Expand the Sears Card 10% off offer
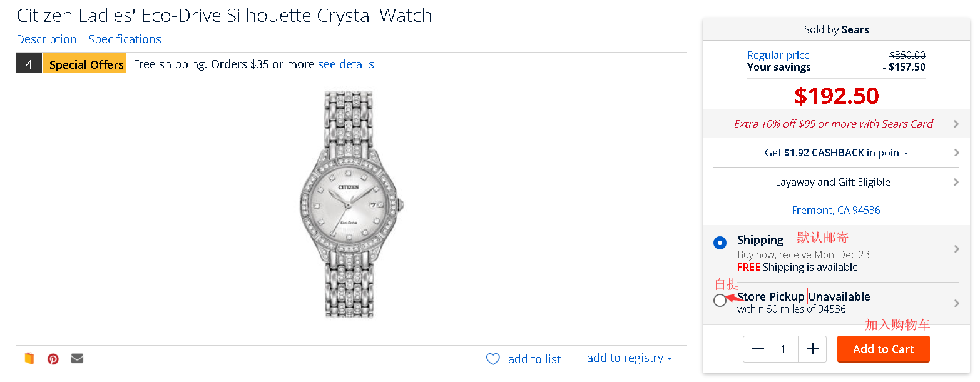This screenshot has height=382, width=980. tap(956, 124)
